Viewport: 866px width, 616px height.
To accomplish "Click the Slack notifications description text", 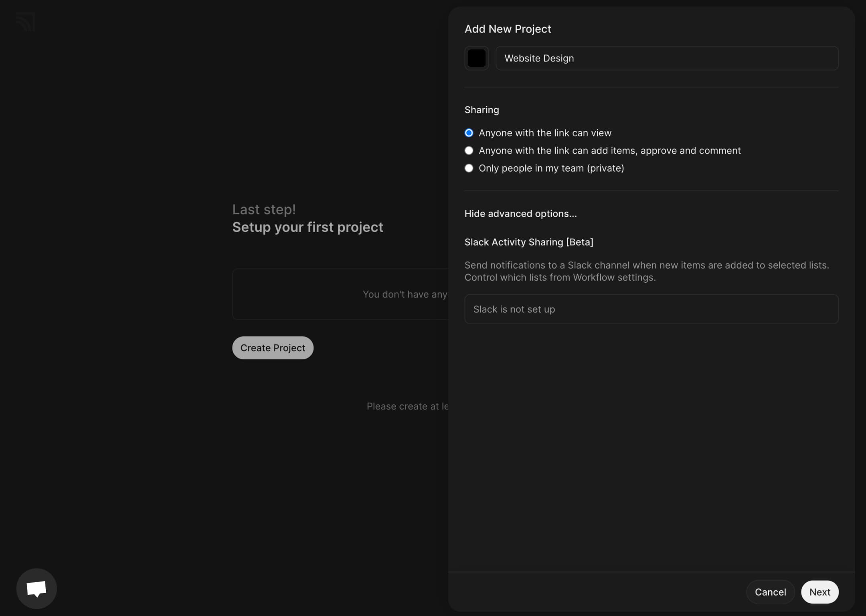I will tap(646, 271).
